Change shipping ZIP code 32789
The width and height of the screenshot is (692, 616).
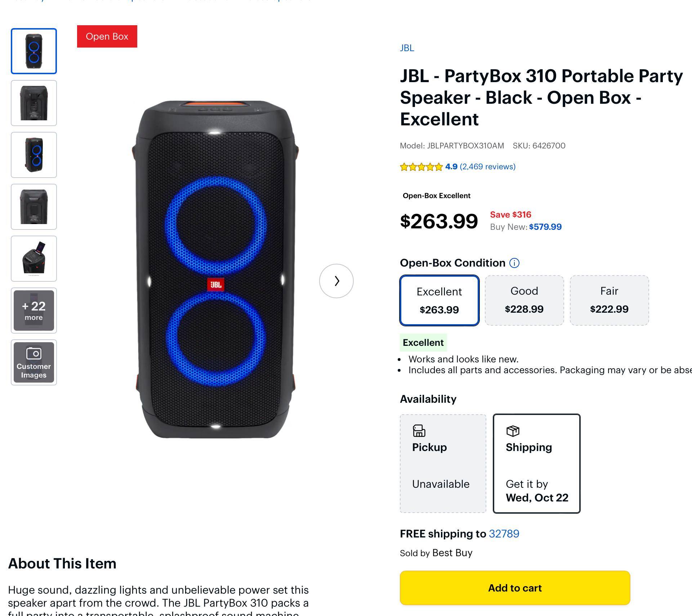[504, 534]
